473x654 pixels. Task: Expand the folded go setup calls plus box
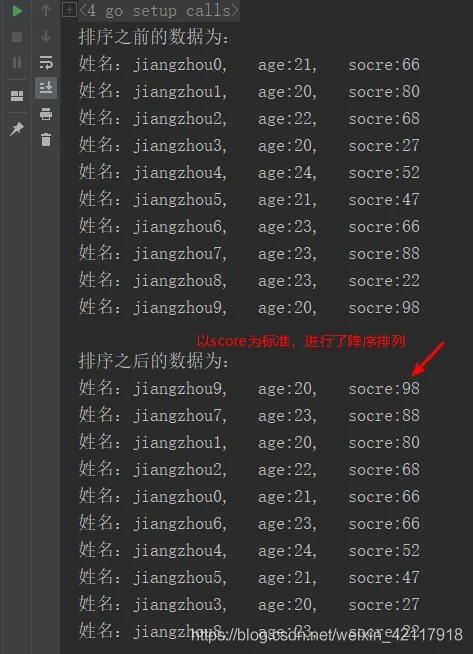pyautogui.click(x=69, y=10)
